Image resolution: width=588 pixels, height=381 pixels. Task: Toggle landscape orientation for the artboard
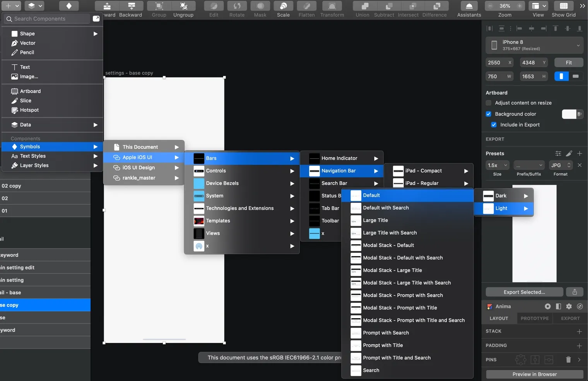(576, 76)
